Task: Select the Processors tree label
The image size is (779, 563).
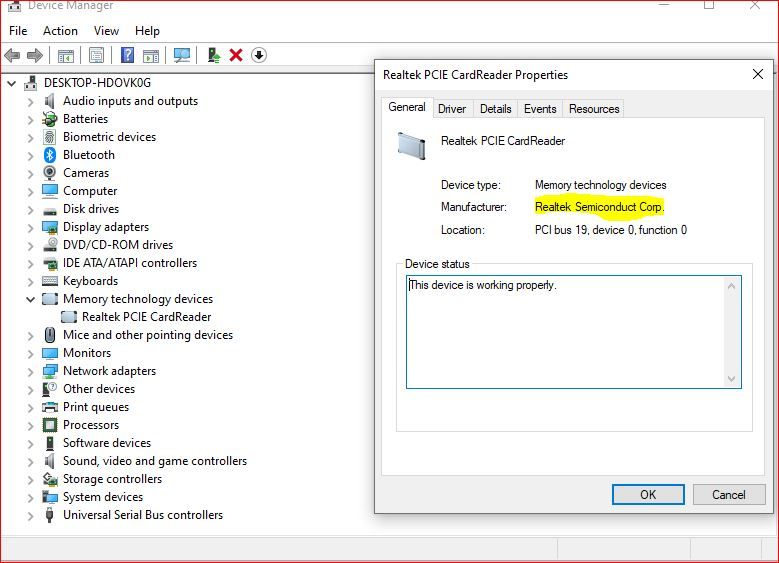Action: (x=91, y=425)
